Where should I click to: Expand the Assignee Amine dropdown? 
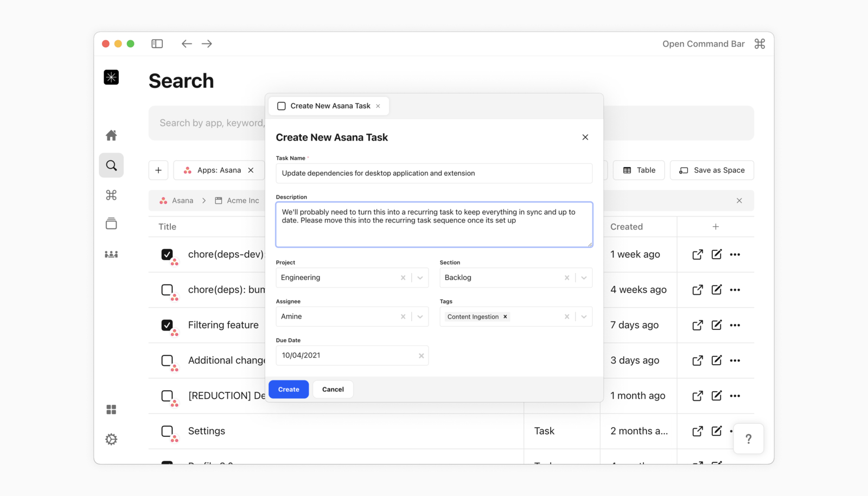420,316
